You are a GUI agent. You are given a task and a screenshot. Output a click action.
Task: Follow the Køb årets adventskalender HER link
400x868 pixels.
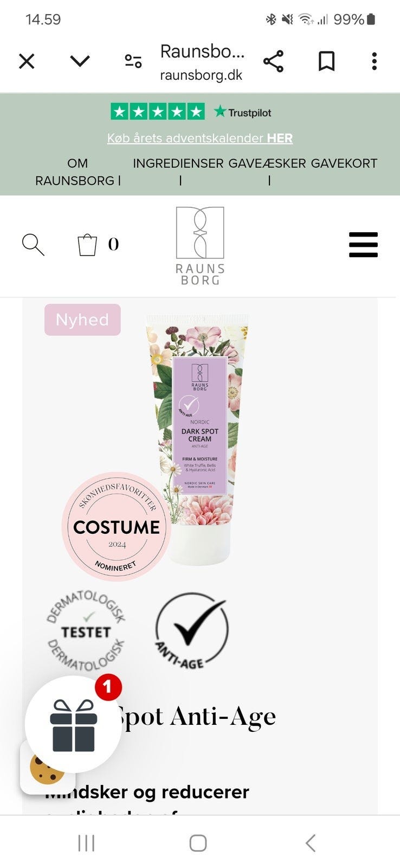200,138
